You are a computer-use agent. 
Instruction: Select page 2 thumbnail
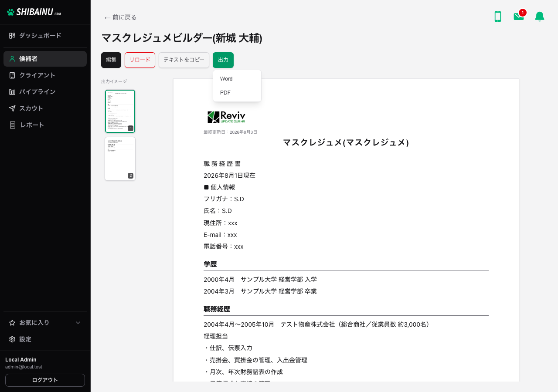tap(120, 159)
